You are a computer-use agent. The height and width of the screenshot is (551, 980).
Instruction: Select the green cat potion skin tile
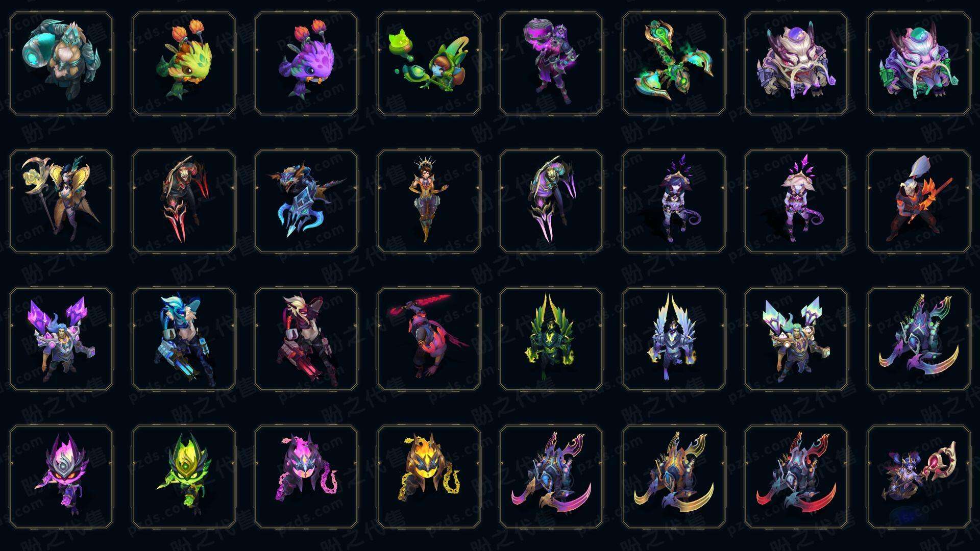(429, 64)
